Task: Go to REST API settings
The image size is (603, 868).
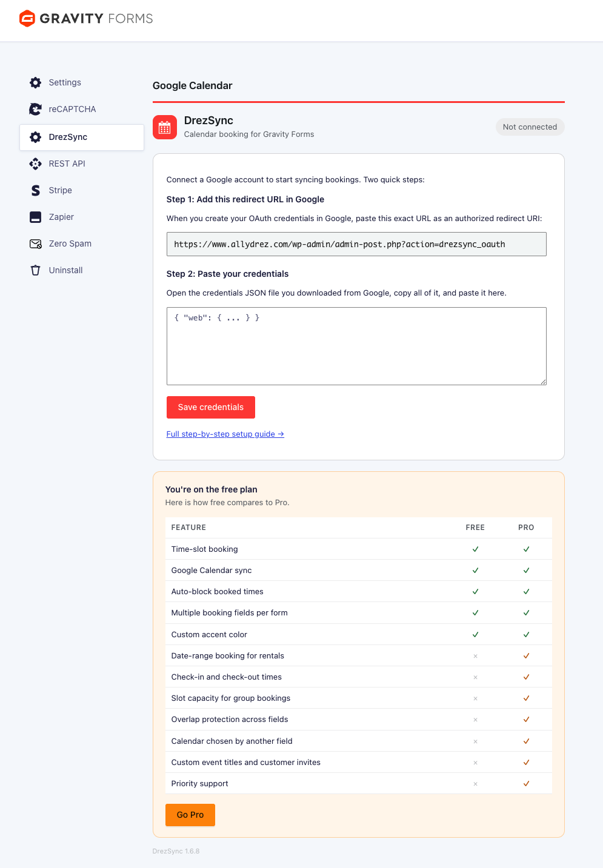Action: point(82,164)
